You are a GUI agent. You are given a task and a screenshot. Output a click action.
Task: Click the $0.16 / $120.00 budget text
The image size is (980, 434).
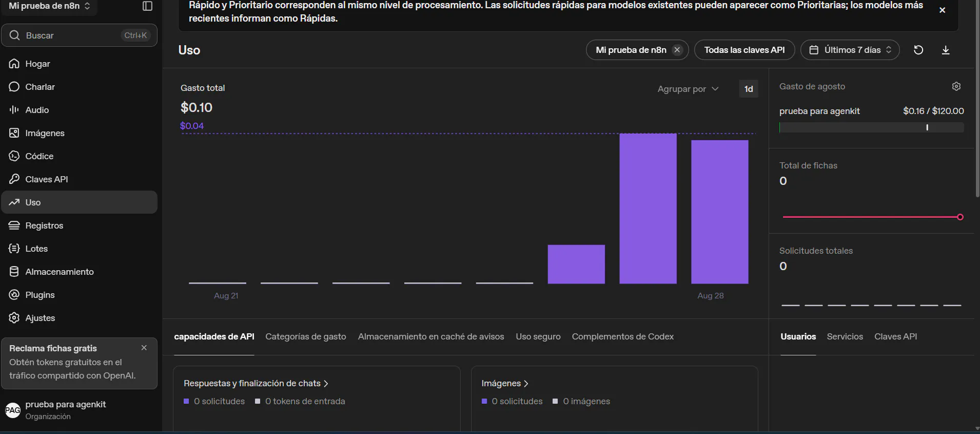click(x=933, y=111)
